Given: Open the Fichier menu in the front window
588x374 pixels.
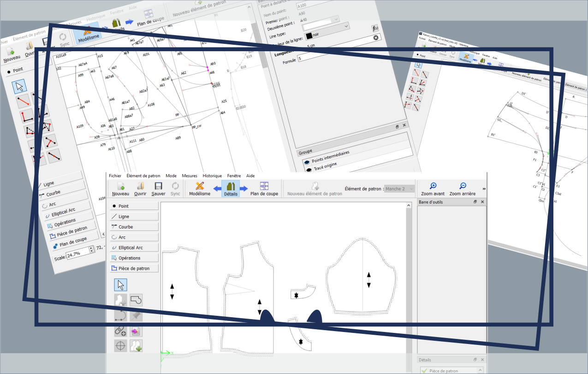Looking at the screenshot, I should pyautogui.click(x=115, y=176).
